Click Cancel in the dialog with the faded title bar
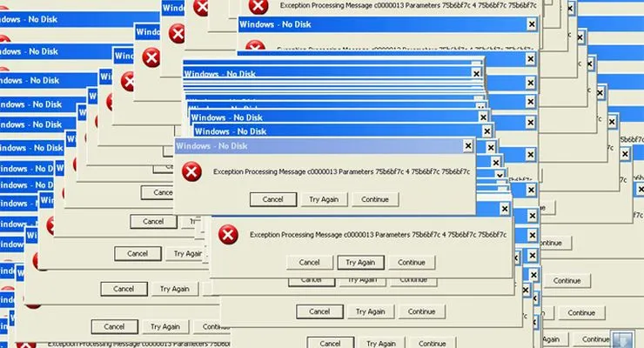644x348 pixels. [x=273, y=199]
